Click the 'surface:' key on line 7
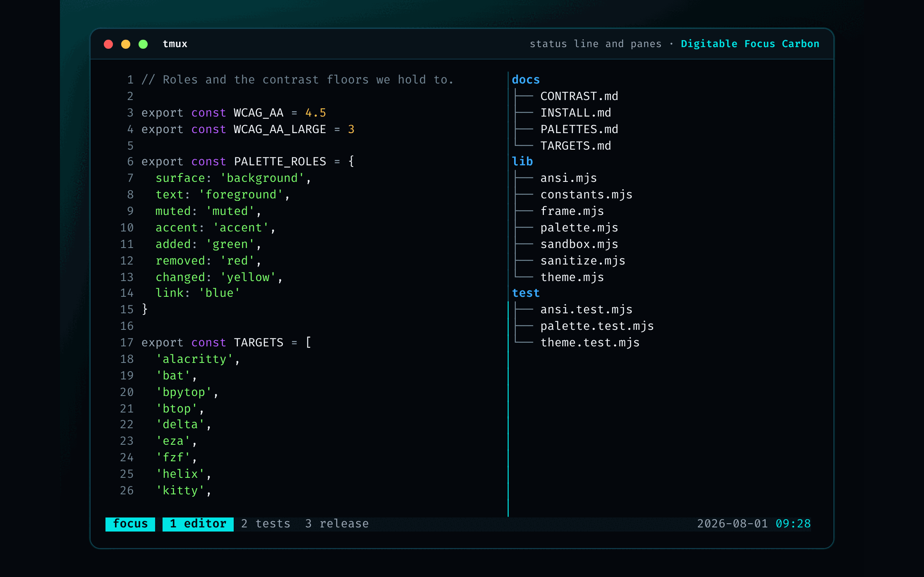The height and width of the screenshot is (577, 924). (184, 178)
